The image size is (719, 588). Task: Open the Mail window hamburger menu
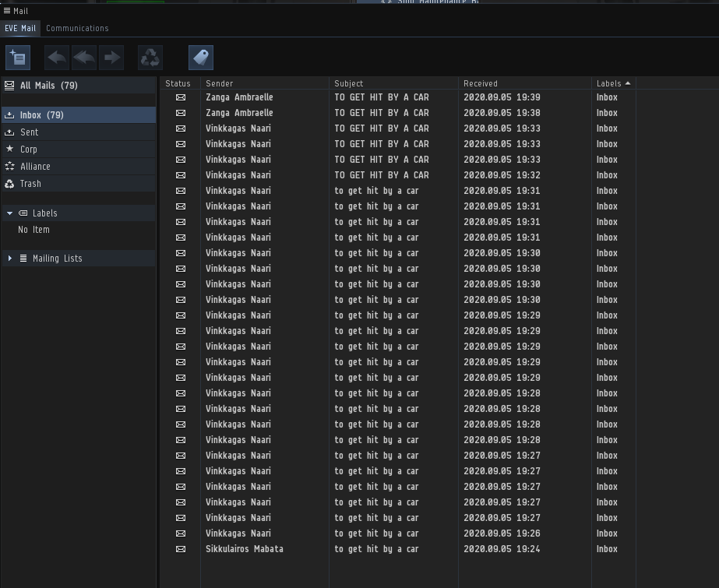(x=7, y=11)
